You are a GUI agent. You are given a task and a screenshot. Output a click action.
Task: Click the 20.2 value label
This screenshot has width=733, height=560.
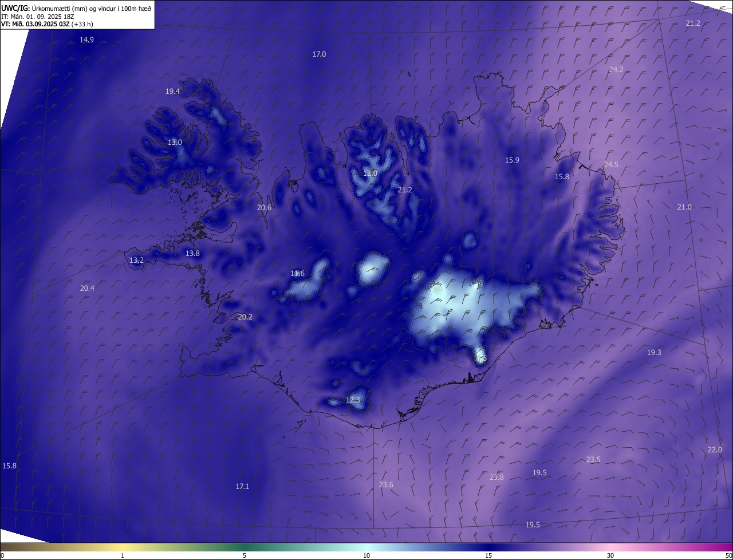tap(245, 317)
